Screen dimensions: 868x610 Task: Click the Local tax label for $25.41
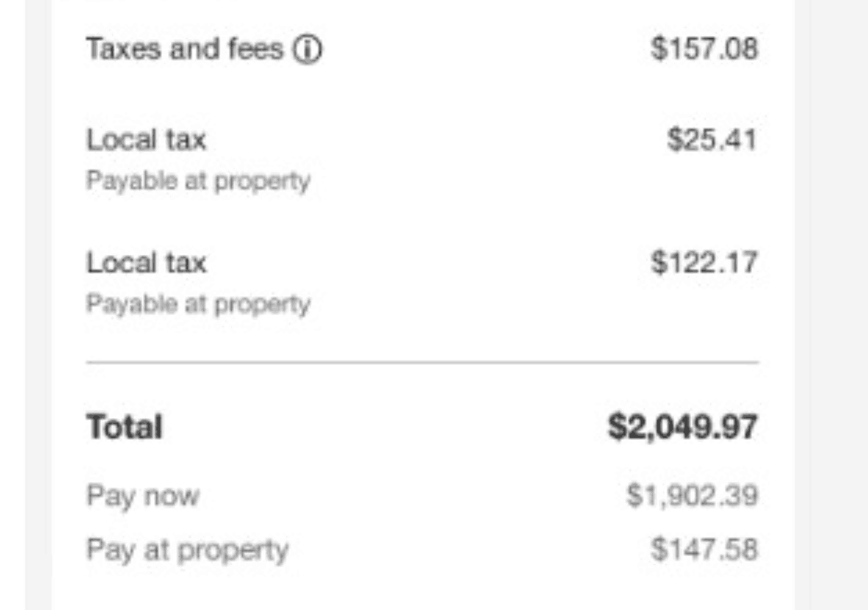pos(146,140)
